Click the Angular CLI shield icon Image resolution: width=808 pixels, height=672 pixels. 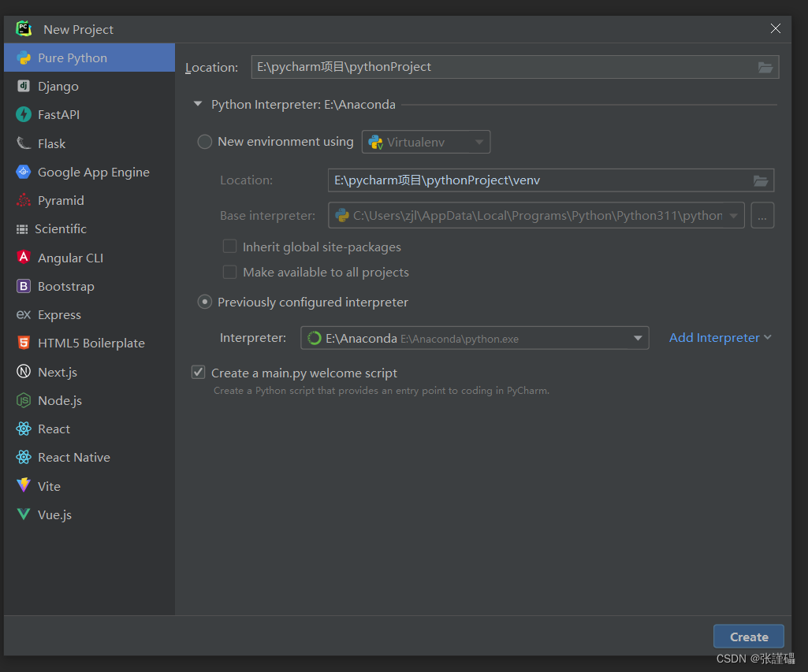point(24,257)
